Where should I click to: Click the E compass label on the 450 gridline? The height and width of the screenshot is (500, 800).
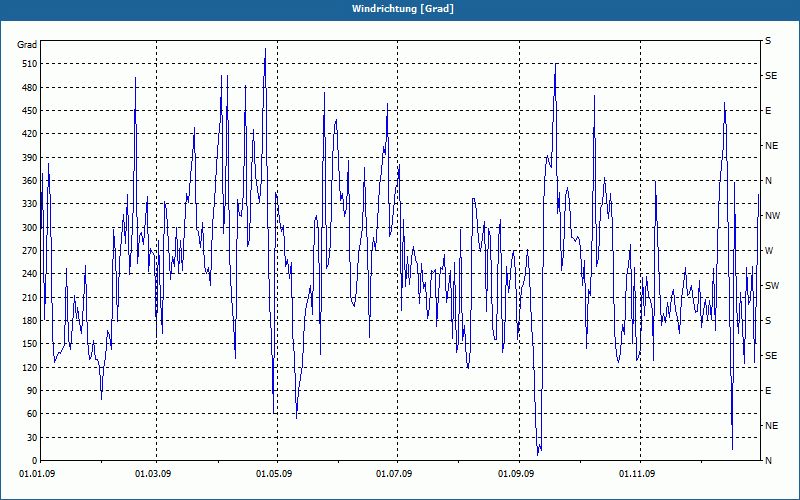coord(768,111)
